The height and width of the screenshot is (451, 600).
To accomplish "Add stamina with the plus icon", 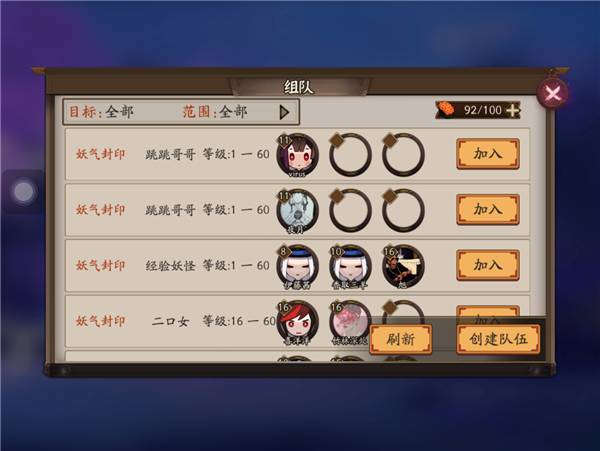I will point(513,110).
